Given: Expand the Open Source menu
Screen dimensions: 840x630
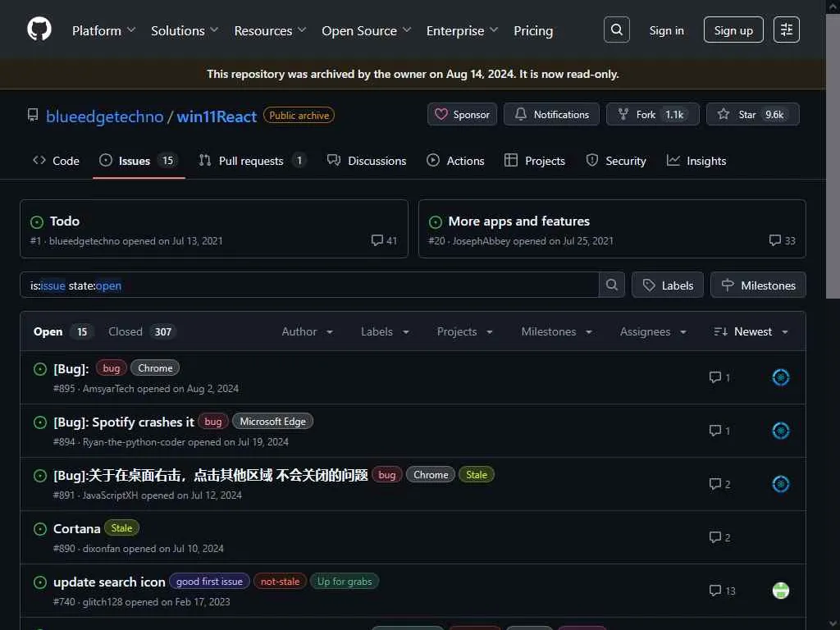Looking at the screenshot, I should click(367, 30).
